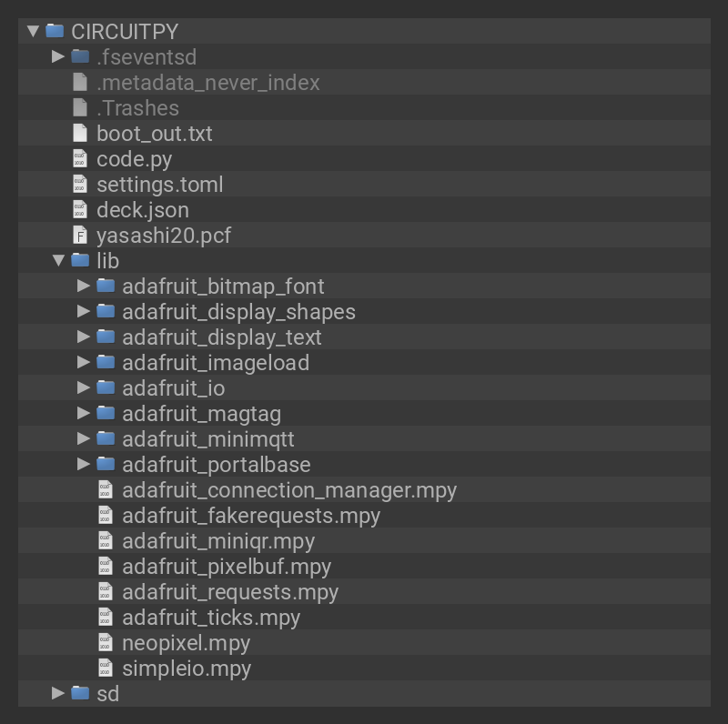Click the code.py file icon
728x724 pixels.
click(80, 159)
